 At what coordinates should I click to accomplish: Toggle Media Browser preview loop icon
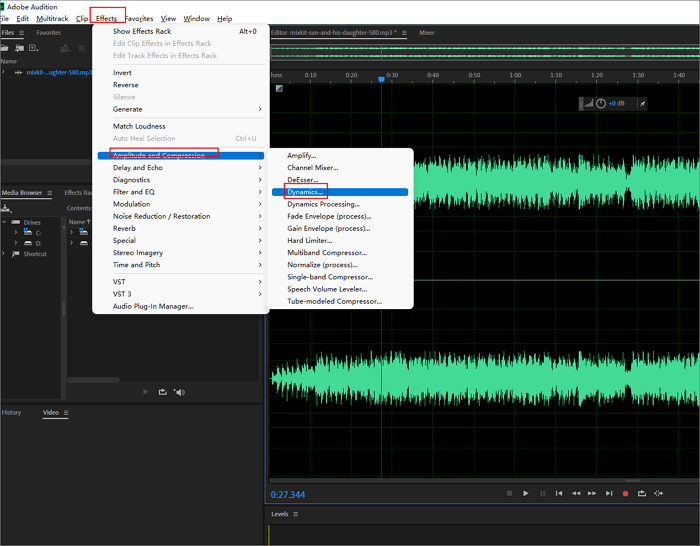[x=162, y=392]
